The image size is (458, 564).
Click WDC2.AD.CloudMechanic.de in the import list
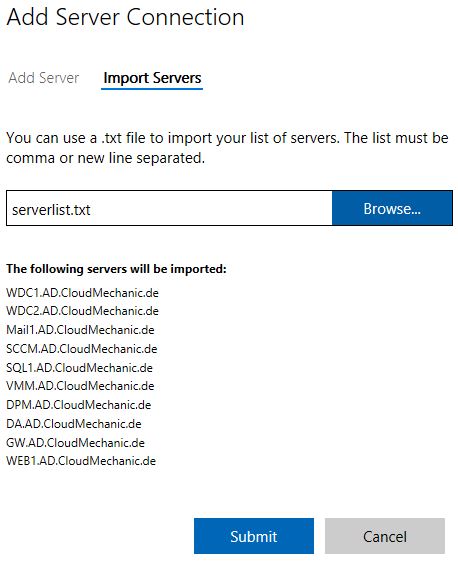click(82, 311)
